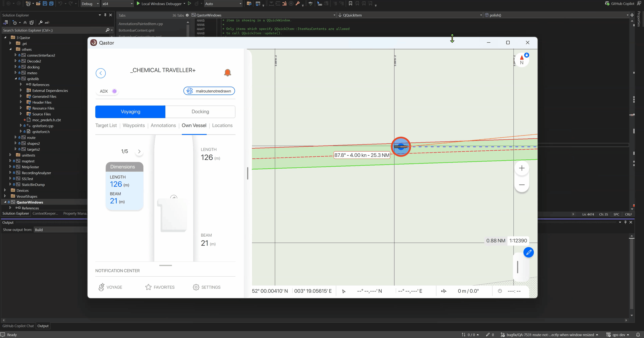This screenshot has width=644, height=338.
Task: Toggle the compass lock badge
Action: click(x=526, y=55)
